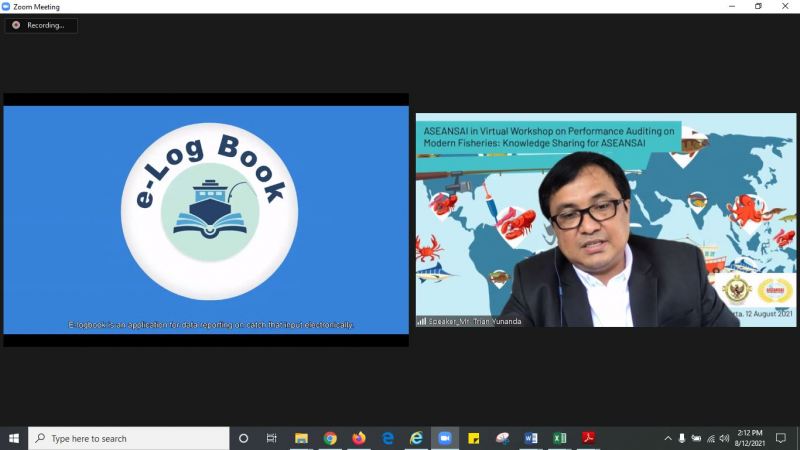Open Microsoft Word from the taskbar
Screen dimensions: 800x450
click(531, 438)
